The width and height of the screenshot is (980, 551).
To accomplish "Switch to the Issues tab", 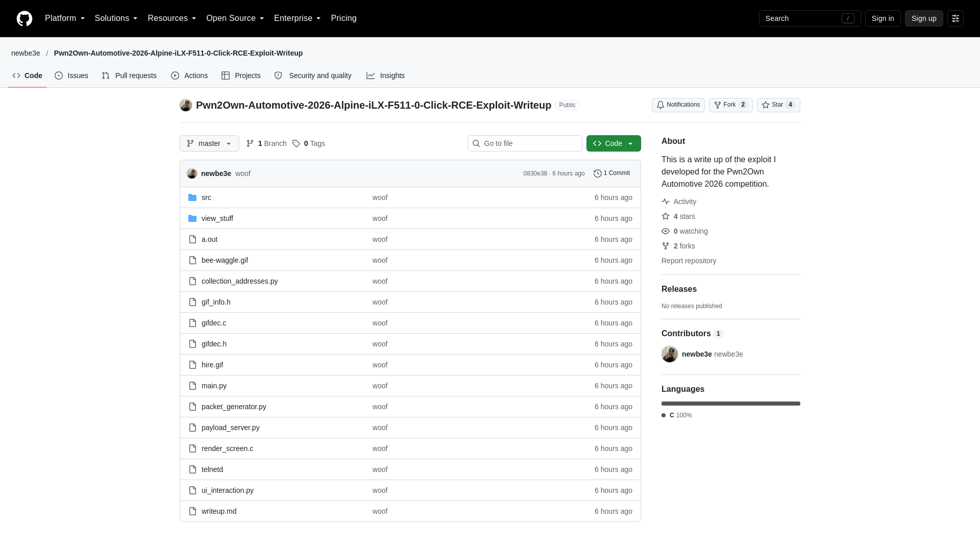I will [71, 76].
